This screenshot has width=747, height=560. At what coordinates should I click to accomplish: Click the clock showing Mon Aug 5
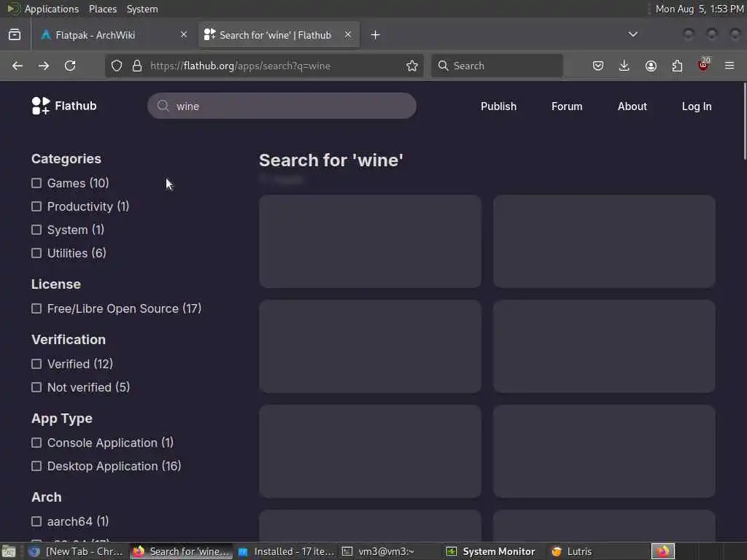(699, 9)
